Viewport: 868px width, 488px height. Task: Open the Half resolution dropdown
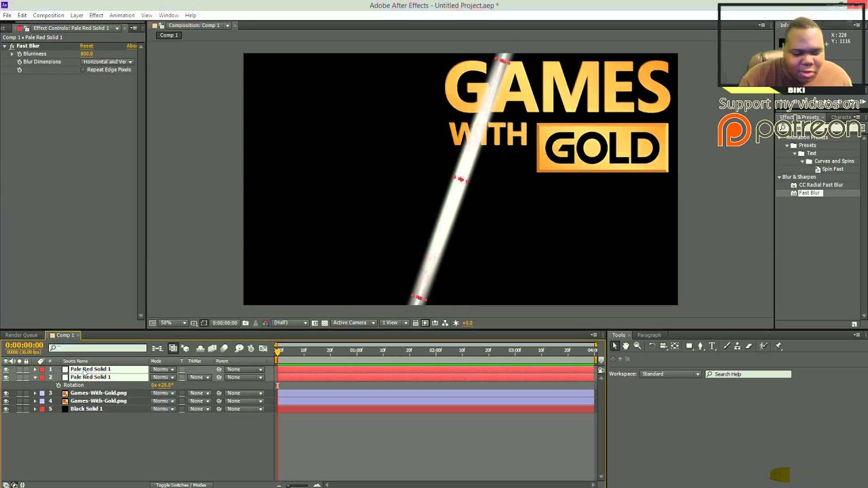[x=290, y=323]
